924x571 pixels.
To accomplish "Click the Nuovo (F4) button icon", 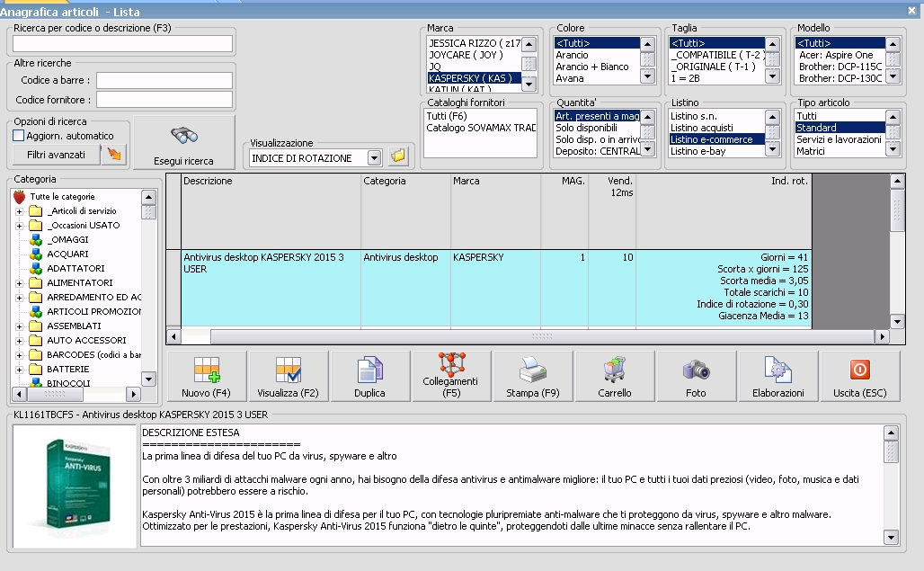I will pos(207,370).
